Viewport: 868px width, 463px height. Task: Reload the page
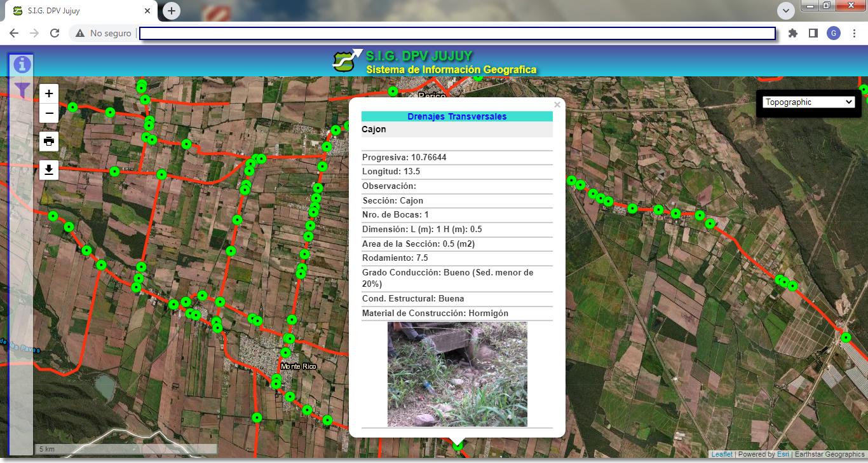point(55,33)
